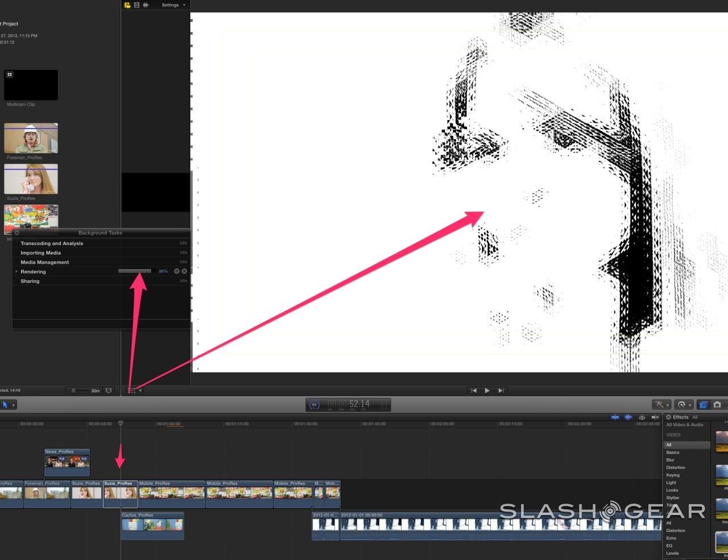
Task: Click the background tasks percentage indicator
Action: (x=314, y=405)
